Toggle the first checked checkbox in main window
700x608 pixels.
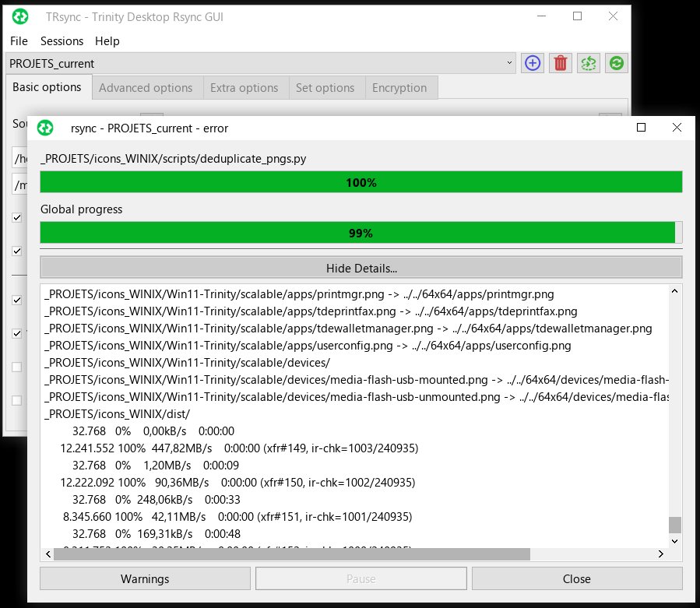pos(17,217)
